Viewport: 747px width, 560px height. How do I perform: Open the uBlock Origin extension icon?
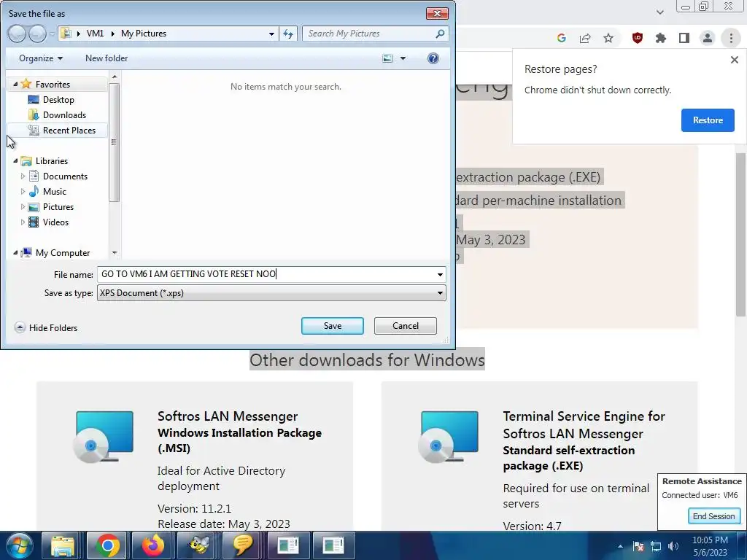pyautogui.click(x=638, y=38)
